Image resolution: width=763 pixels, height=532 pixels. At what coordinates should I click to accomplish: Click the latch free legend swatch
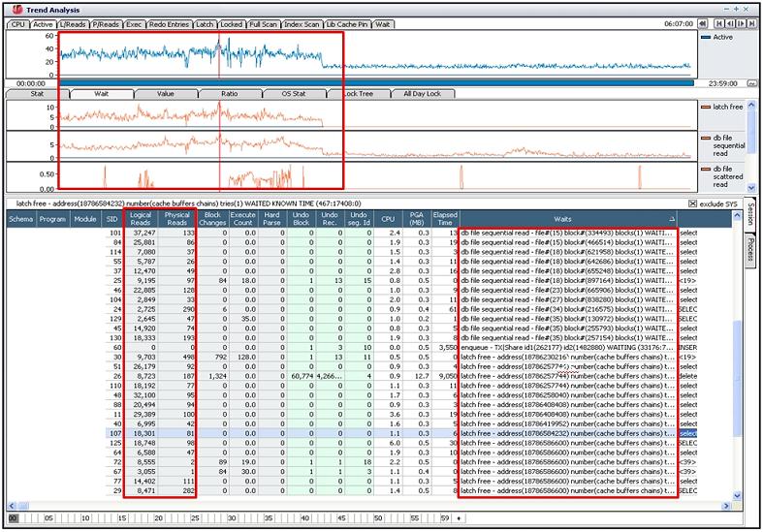click(706, 107)
